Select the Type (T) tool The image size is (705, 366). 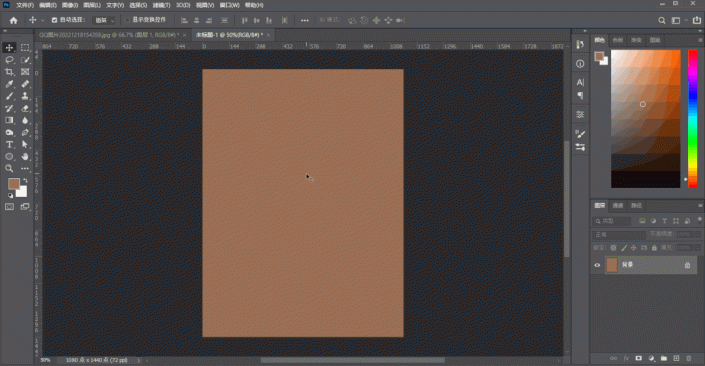(9, 145)
